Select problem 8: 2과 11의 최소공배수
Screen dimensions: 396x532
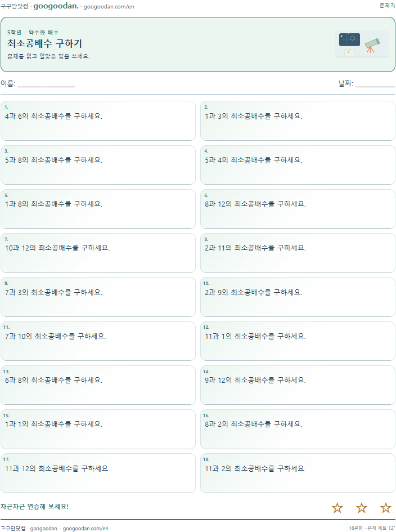298,253
